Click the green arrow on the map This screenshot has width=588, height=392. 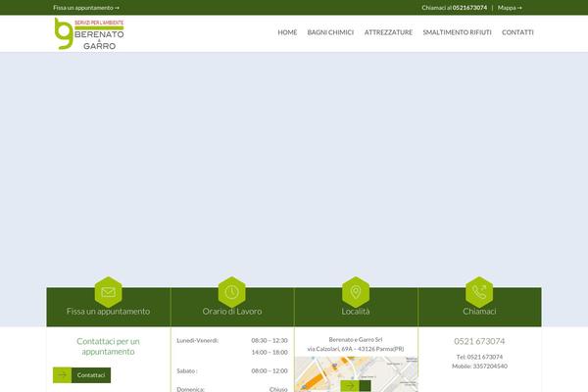(x=350, y=385)
